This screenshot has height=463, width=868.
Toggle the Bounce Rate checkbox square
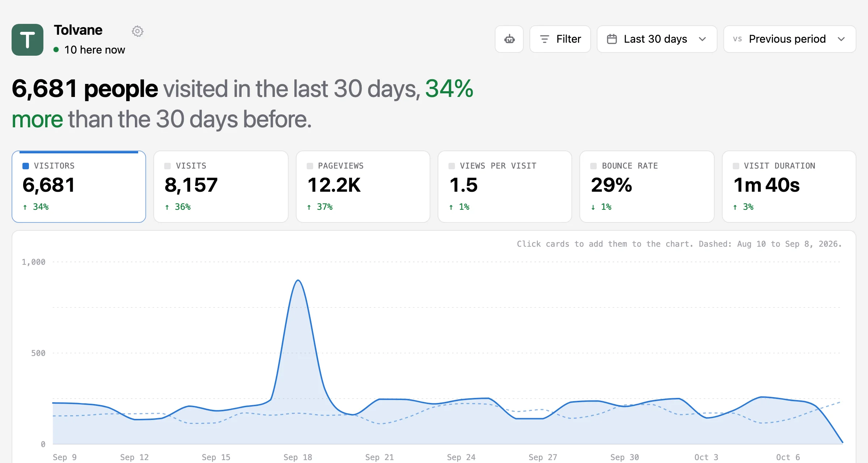[593, 166]
